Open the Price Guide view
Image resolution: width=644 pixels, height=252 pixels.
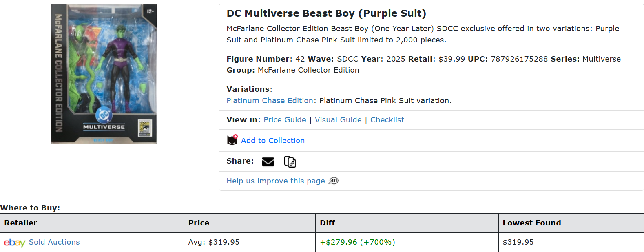click(285, 120)
